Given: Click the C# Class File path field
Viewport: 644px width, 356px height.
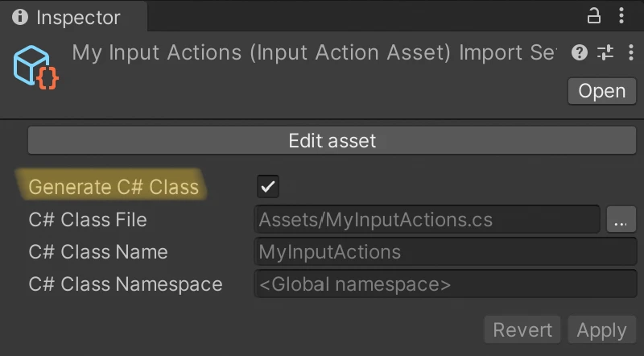Looking at the screenshot, I should coord(427,219).
